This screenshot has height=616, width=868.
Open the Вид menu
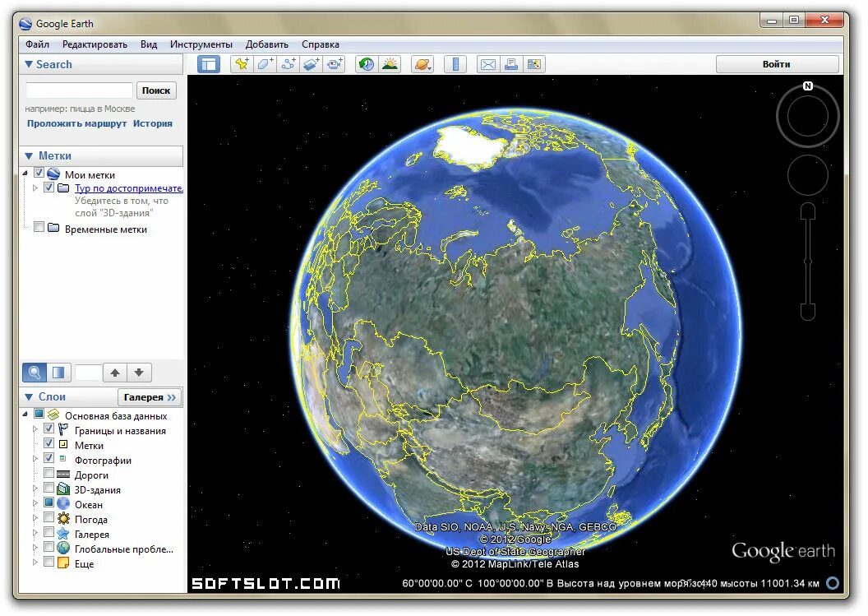148,44
